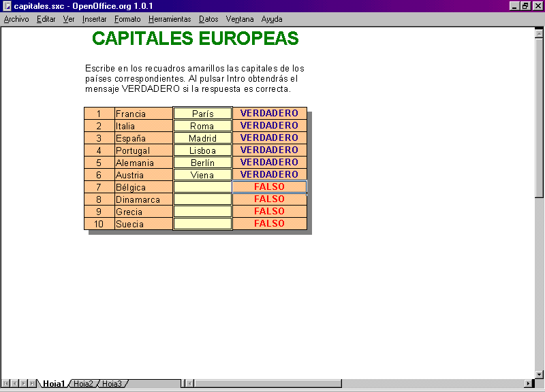Click the horizontal scrollbar left arrow
Screen dimensions: 545x392
tap(189, 384)
